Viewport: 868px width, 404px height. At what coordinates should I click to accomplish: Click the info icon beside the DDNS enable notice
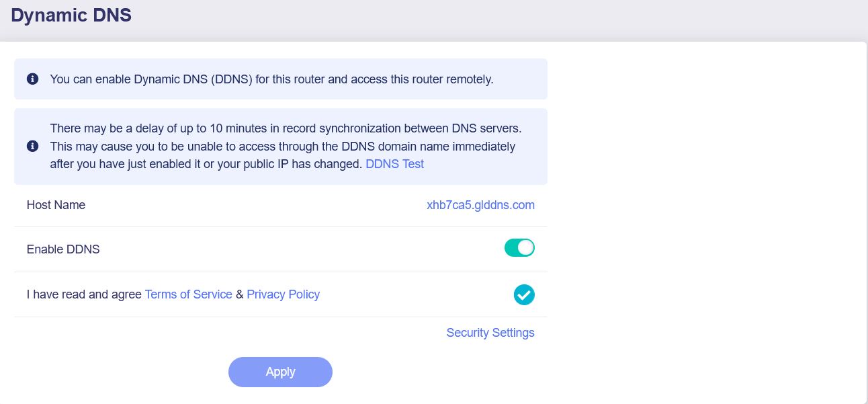[x=32, y=79]
